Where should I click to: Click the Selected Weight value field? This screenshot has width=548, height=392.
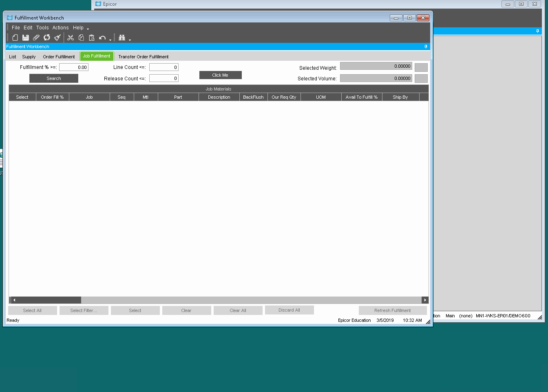click(376, 66)
